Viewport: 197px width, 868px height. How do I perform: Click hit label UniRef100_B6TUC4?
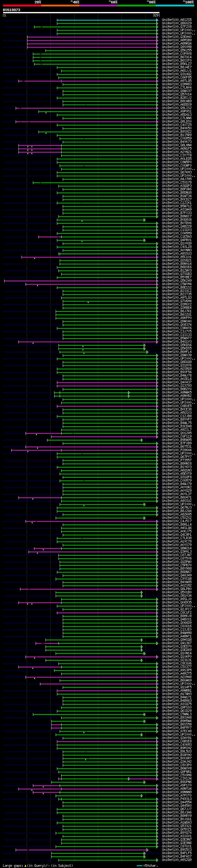177,57
